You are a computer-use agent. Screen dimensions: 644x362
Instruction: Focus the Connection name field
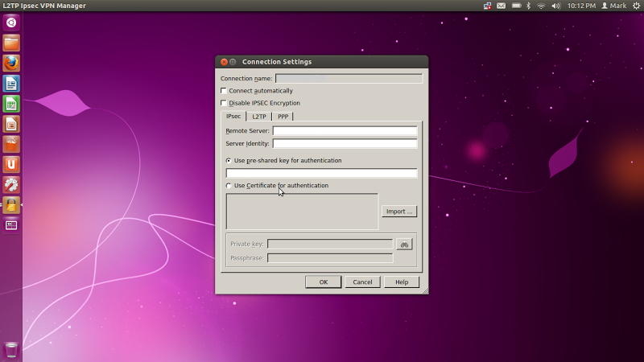[x=349, y=78]
